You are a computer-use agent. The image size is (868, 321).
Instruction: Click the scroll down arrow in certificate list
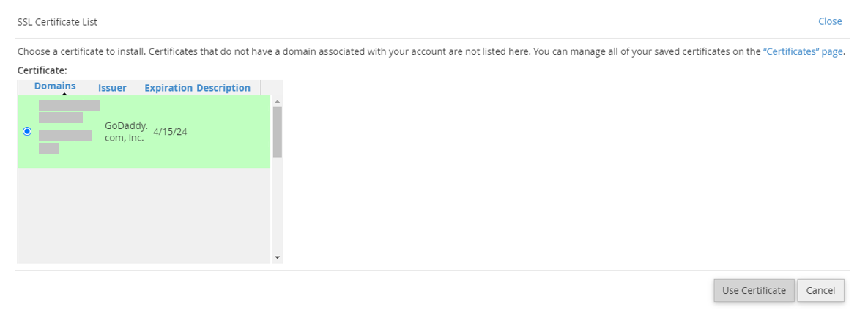coord(277,257)
